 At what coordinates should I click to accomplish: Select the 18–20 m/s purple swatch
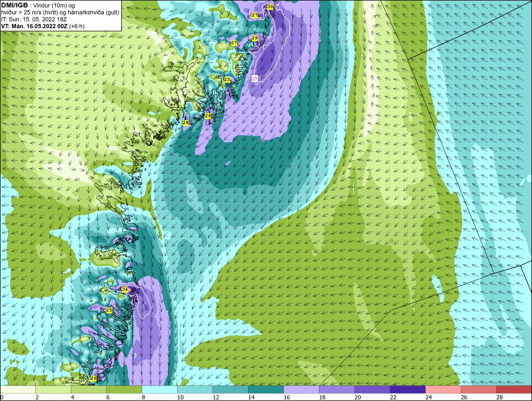(x=337, y=389)
